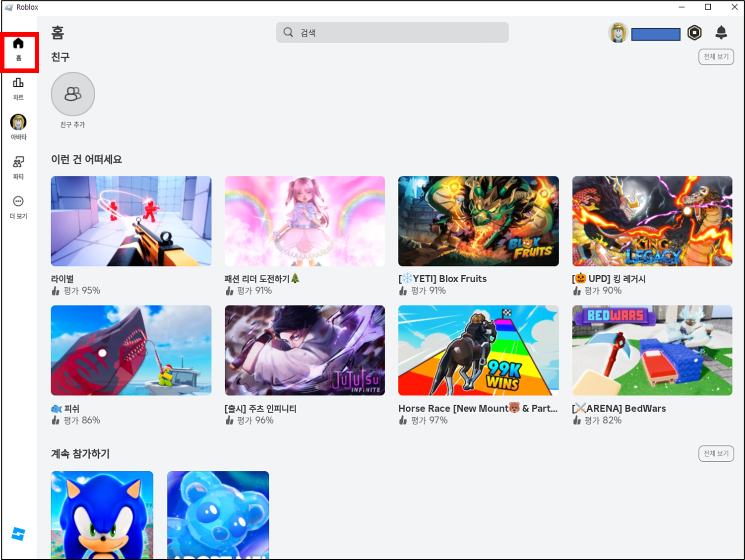Click the Roblox logo in title bar
The width and height of the screenshot is (745, 560).
9,7
